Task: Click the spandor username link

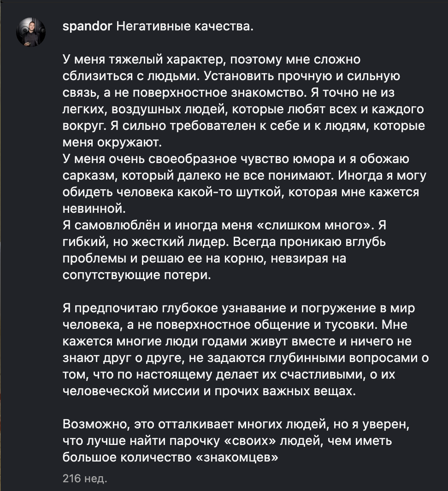Action: coord(87,27)
